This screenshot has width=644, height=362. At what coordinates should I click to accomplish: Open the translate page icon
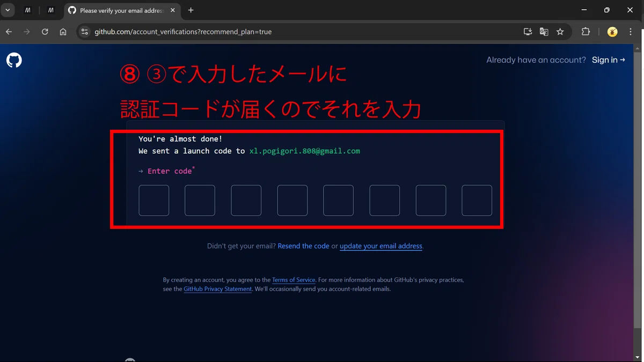544,32
